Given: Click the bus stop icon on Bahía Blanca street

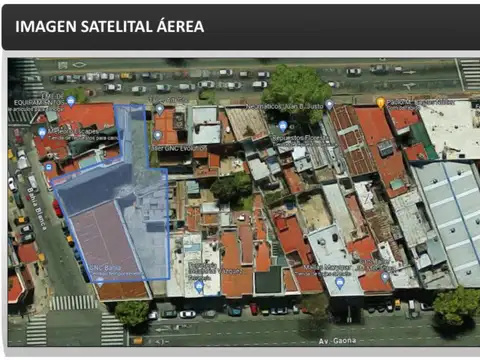Looking at the screenshot, I should click(49, 166).
